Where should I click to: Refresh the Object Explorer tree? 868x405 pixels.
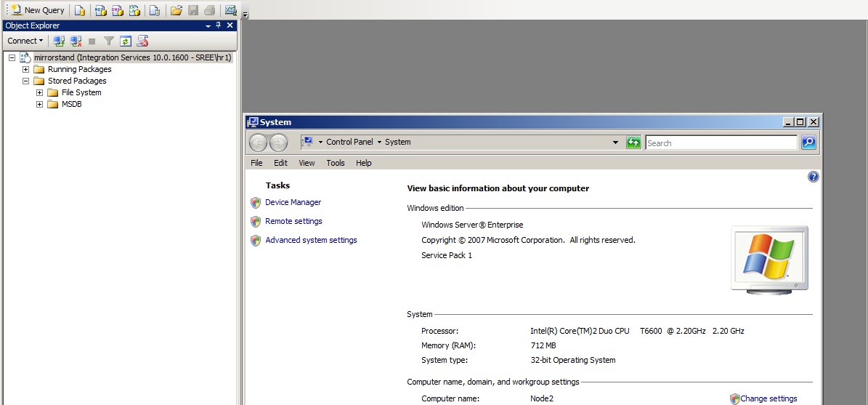point(126,41)
